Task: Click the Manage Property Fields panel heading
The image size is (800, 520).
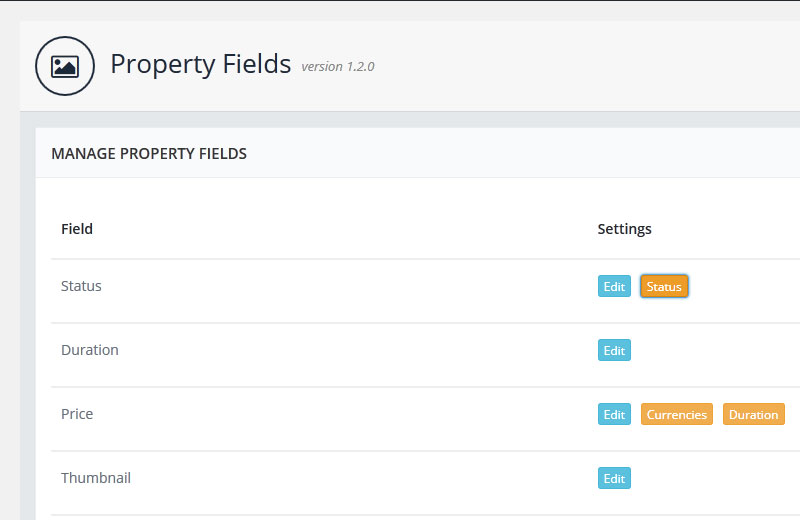Action: (x=149, y=154)
